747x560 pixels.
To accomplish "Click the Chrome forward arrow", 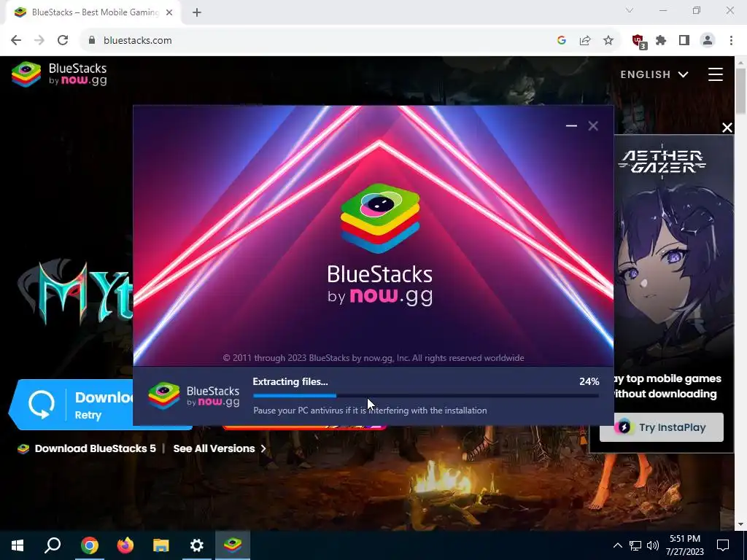I will (39, 41).
